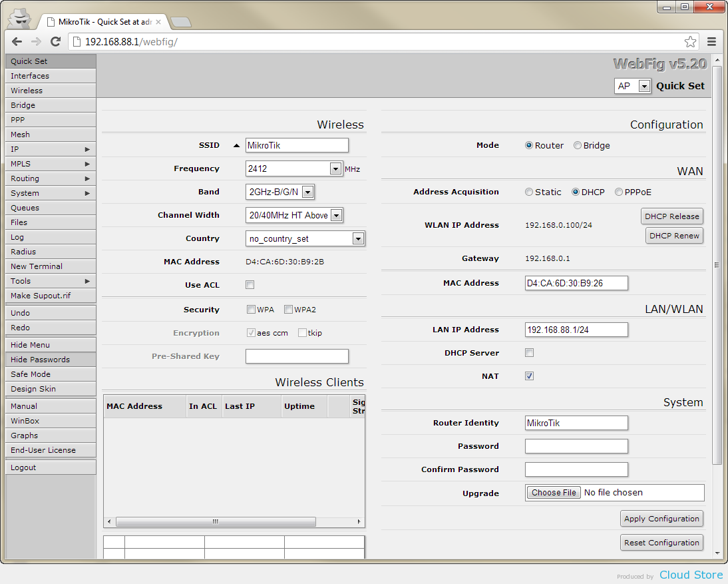Select Router mode
The height and width of the screenshot is (584, 728).
[529, 145]
